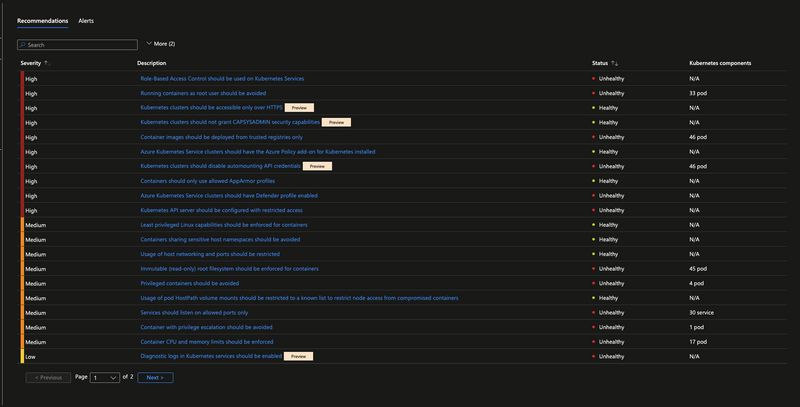The width and height of the screenshot is (800, 407).
Task: Click the Description column header
Action: (152, 63)
